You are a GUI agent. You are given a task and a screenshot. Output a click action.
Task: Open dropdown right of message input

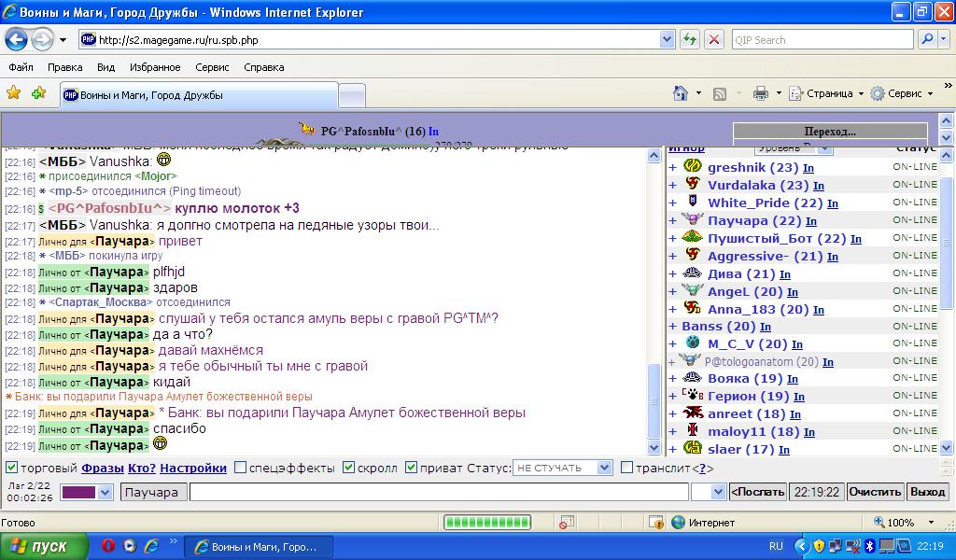718,492
